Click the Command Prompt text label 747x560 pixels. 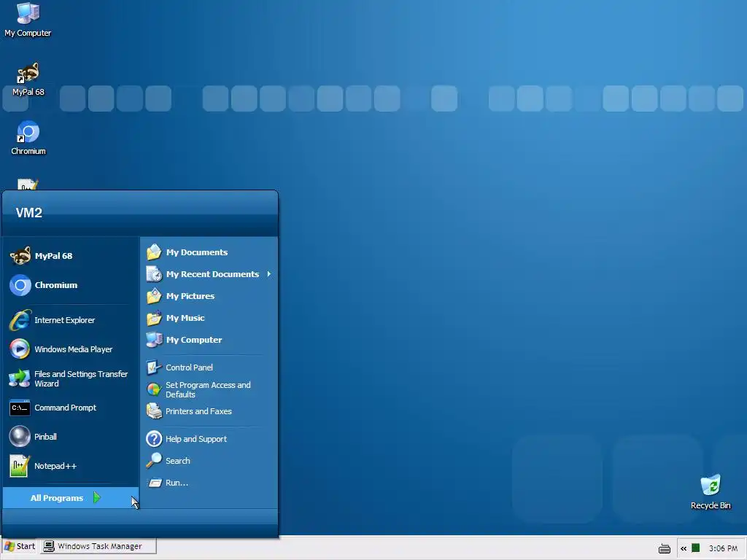[65, 408]
